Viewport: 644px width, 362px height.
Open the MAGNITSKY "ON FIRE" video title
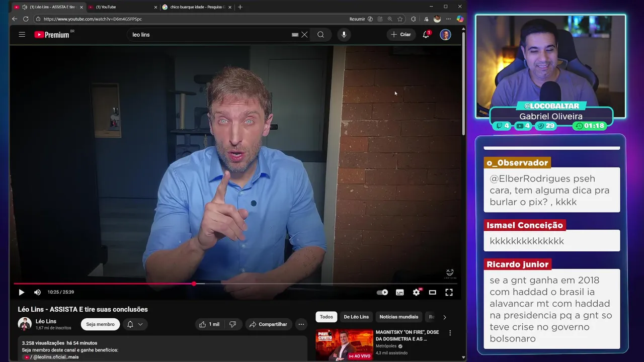(408, 335)
